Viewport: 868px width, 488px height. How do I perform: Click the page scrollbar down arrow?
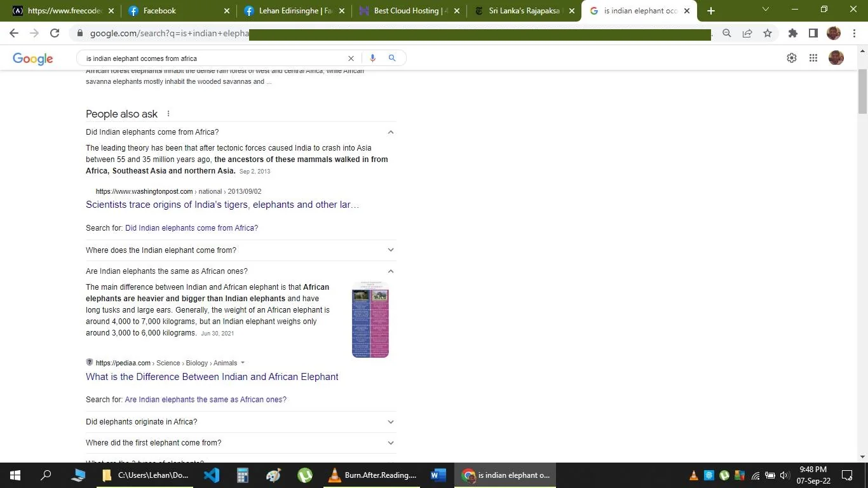[862, 457]
